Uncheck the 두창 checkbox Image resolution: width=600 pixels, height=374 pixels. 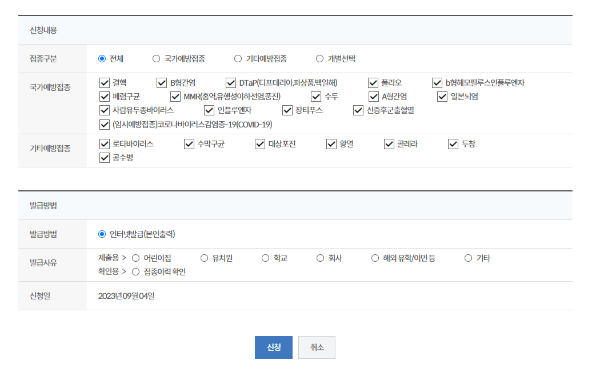[453, 144]
